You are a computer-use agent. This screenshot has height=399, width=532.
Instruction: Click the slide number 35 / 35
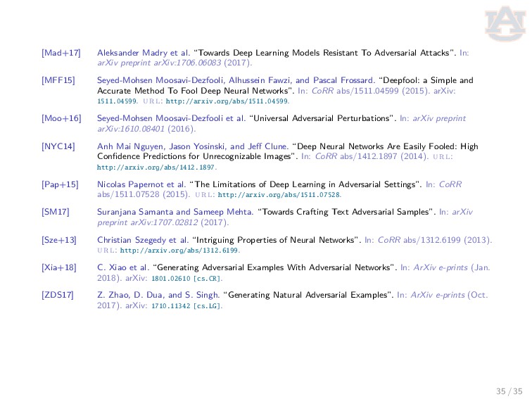coord(509,391)
